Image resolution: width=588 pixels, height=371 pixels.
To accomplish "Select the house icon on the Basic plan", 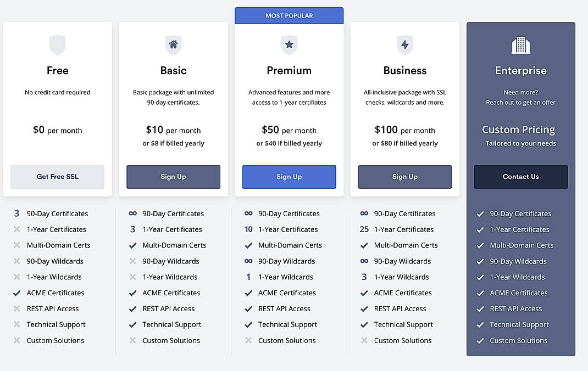I will 173,45.
